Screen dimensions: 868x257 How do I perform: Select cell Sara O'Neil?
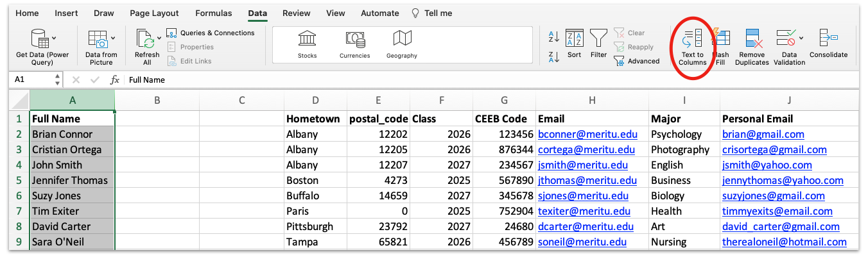click(73, 242)
